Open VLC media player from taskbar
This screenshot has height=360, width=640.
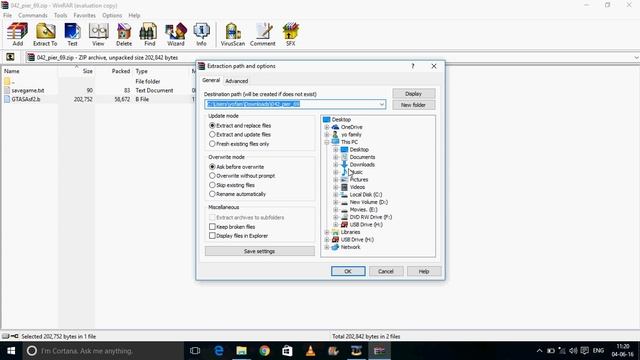pyautogui.click(x=310, y=351)
